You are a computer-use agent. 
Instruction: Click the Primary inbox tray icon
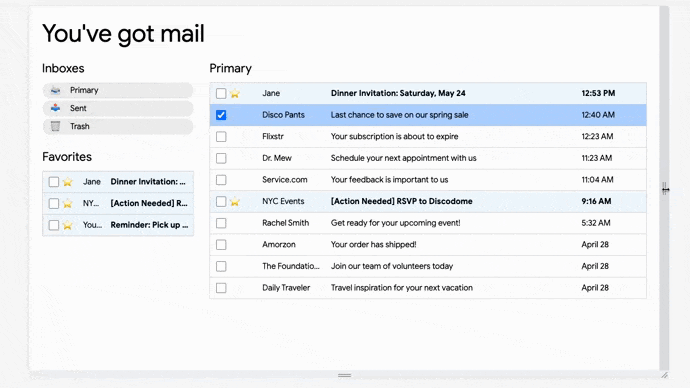[55, 90]
